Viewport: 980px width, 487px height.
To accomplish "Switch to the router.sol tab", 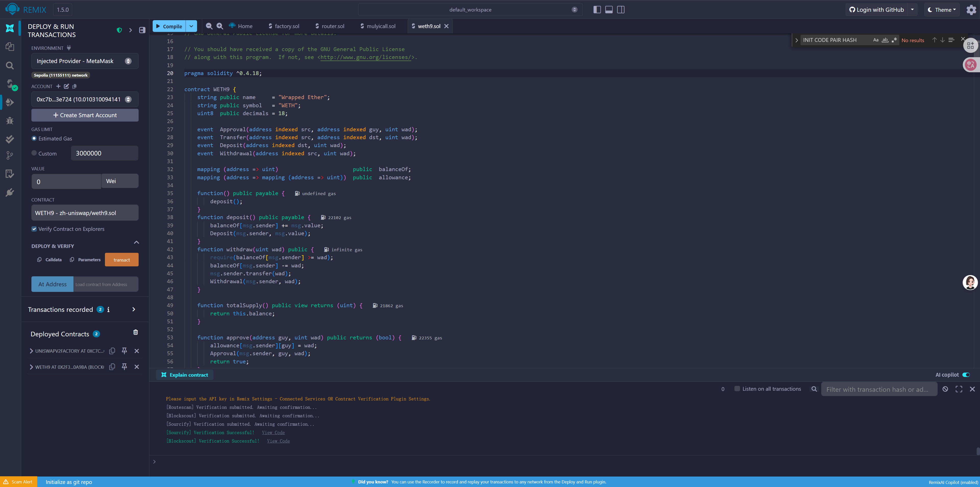I will (x=333, y=26).
